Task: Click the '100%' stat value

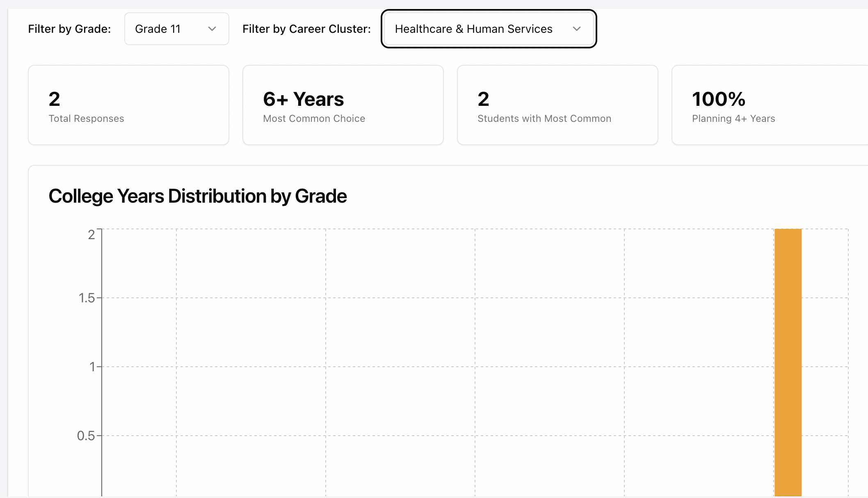Action: [718, 99]
